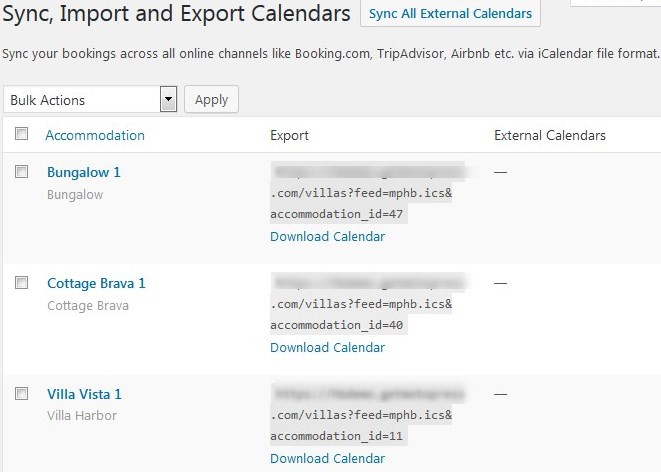This screenshot has width=661, height=472.
Task: Click the Export column header
Action: coord(290,135)
